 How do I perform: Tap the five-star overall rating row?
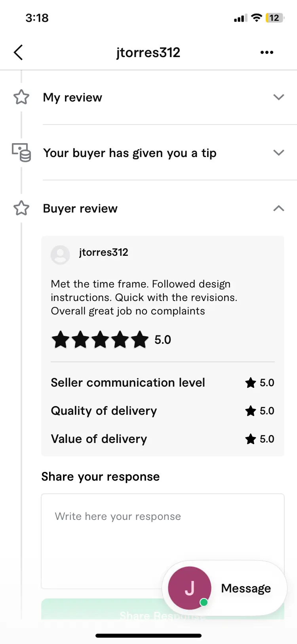coord(111,340)
